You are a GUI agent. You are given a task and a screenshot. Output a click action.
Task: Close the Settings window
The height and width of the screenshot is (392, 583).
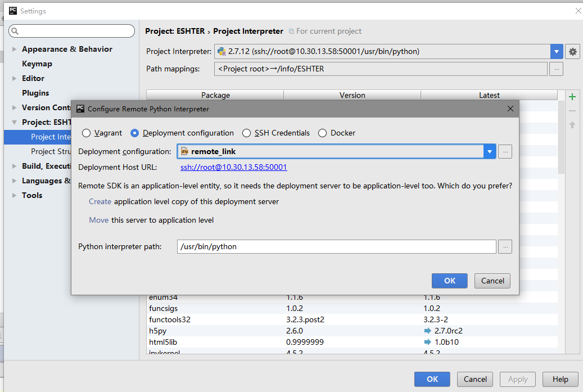[578, 11]
